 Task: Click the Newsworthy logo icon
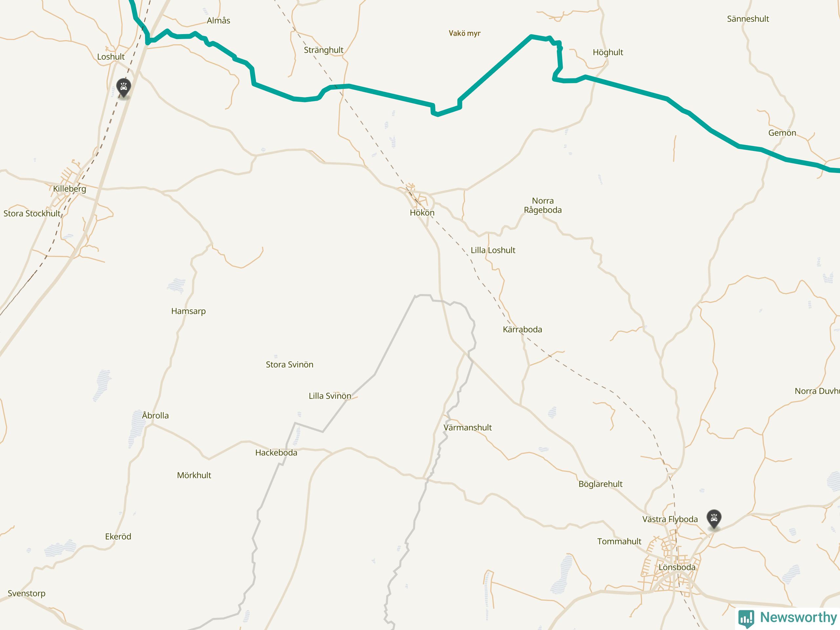click(x=746, y=618)
